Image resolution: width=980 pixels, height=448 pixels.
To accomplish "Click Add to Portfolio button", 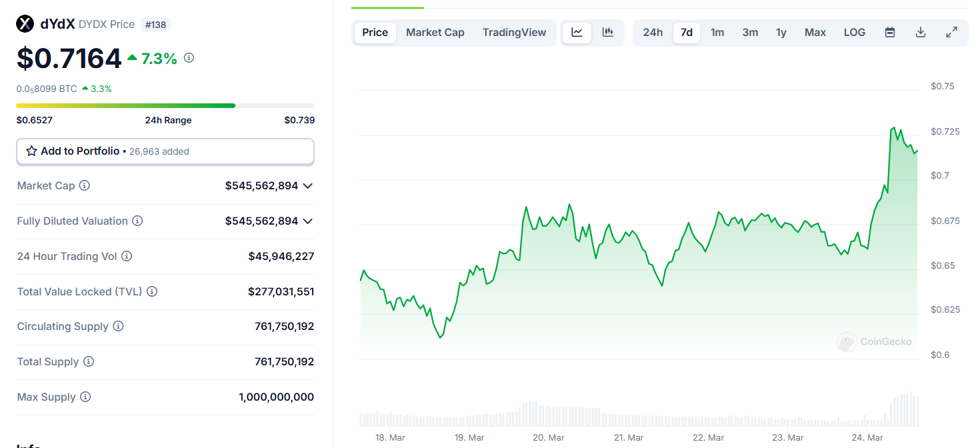I will 165,151.
